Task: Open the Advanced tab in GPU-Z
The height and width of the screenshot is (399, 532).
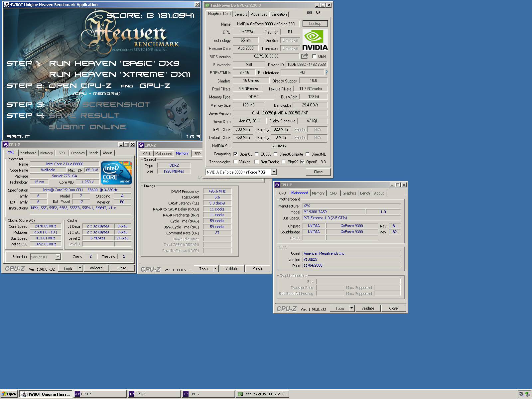Action: [259, 14]
